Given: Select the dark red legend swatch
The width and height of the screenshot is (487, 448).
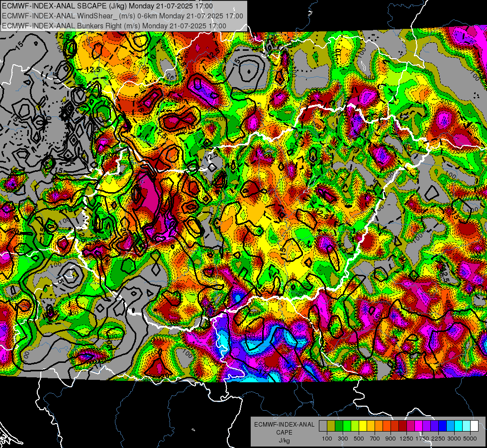Looking at the screenshot, I should 402,426.
